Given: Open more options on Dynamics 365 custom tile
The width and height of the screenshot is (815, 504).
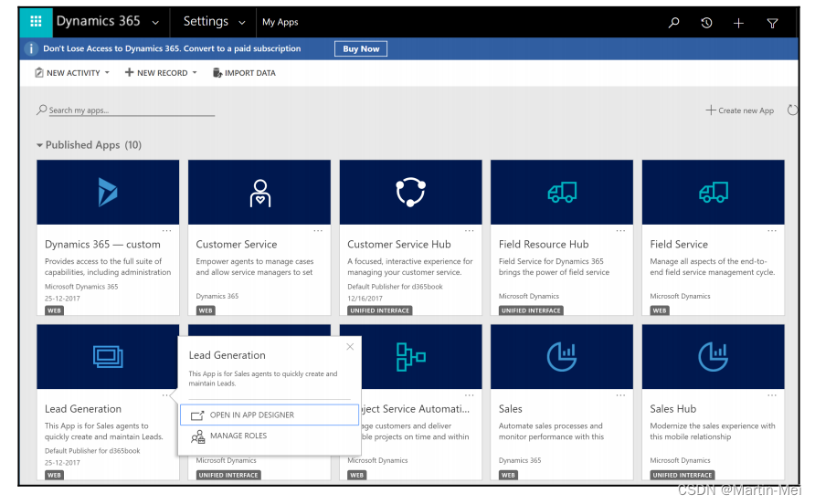Looking at the screenshot, I should point(166,231).
